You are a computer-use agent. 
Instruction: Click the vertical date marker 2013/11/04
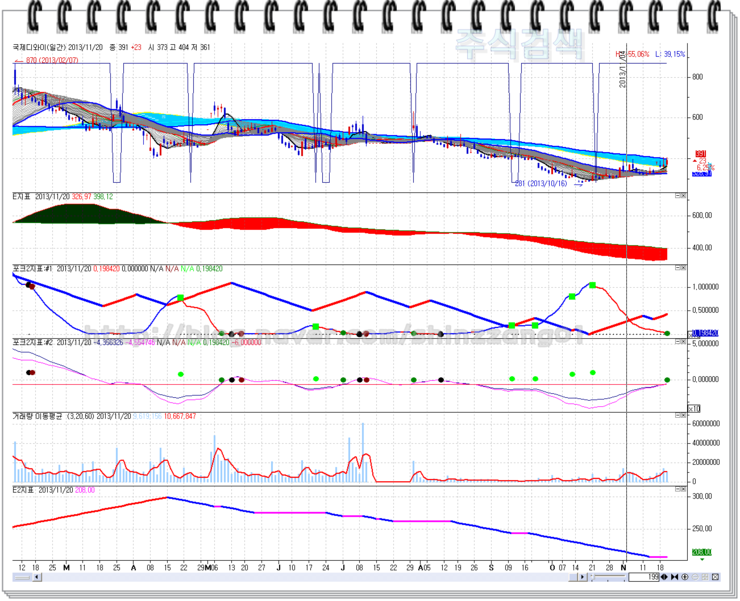[x=622, y=69]
